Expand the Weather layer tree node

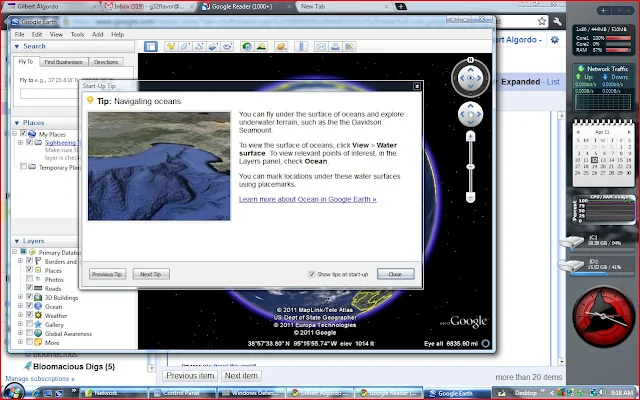click(x=20, y=315)
